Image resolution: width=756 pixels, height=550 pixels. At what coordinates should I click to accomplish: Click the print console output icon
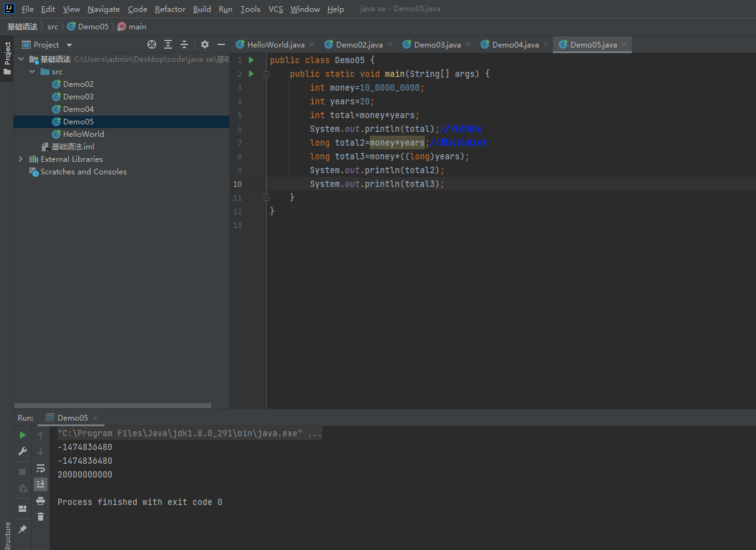click(x=41, y=501)
